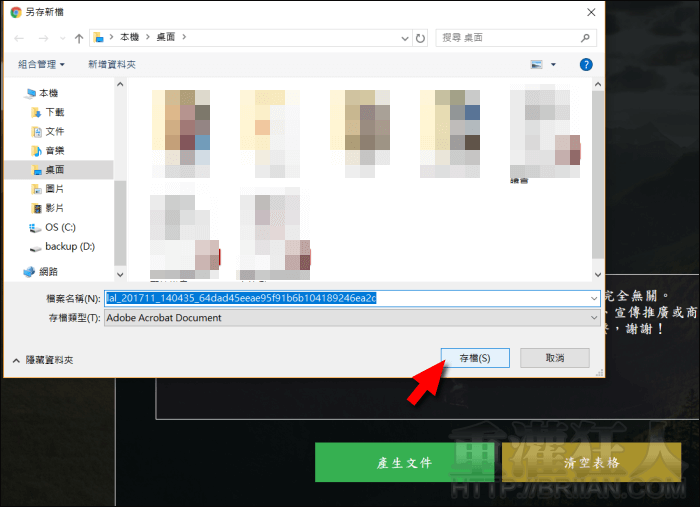Expand the 組合管理 dropdown menu
700x507 pixels.
click(x=41, y=64)
